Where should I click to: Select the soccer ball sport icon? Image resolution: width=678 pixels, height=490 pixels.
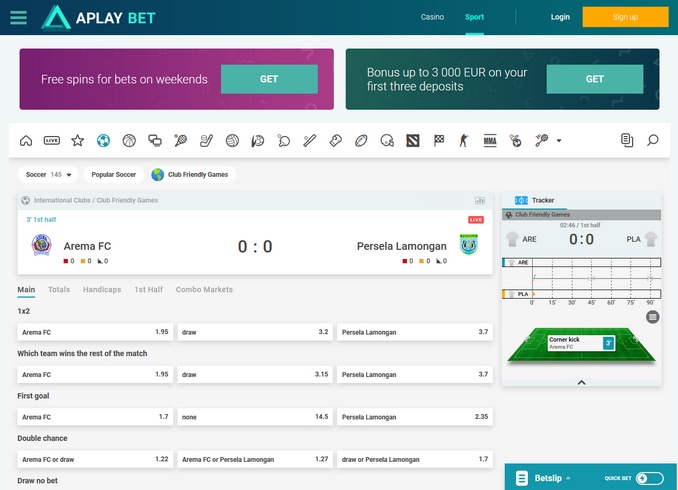[103, 141]
